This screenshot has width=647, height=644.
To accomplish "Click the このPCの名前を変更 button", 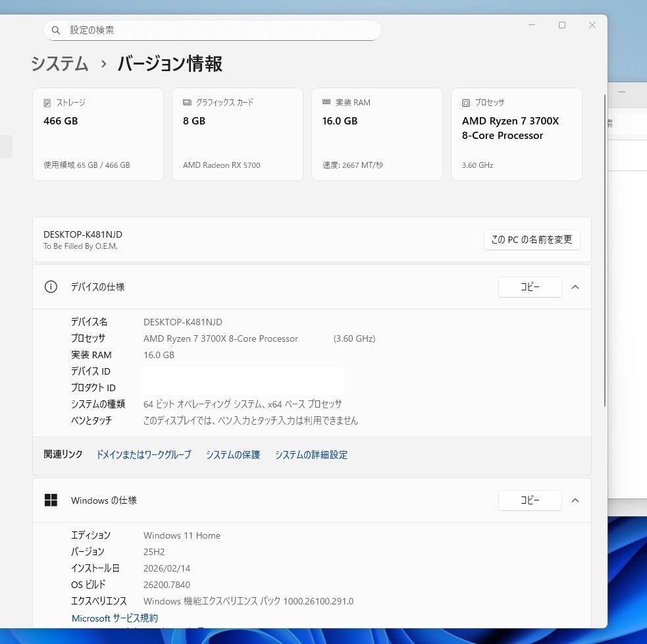I will [532, 240].
